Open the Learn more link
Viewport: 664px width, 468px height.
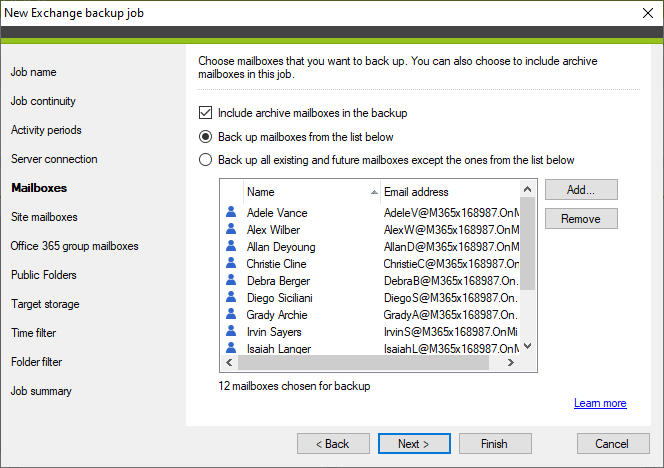(x=600, y=404)
